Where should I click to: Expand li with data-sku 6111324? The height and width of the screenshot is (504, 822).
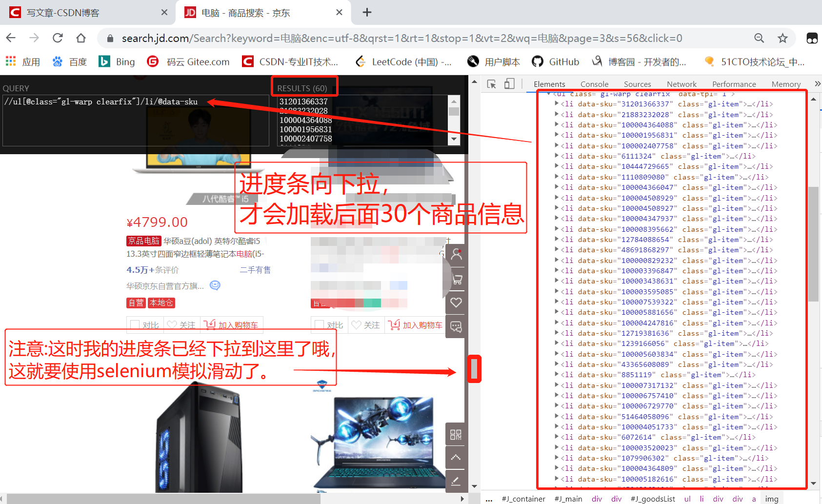click(x=557, y=156)
